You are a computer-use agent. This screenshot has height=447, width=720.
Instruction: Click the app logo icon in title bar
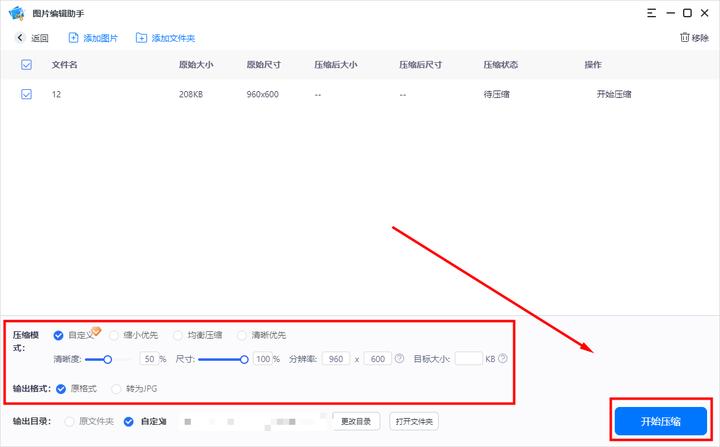[x=17, y=13]
